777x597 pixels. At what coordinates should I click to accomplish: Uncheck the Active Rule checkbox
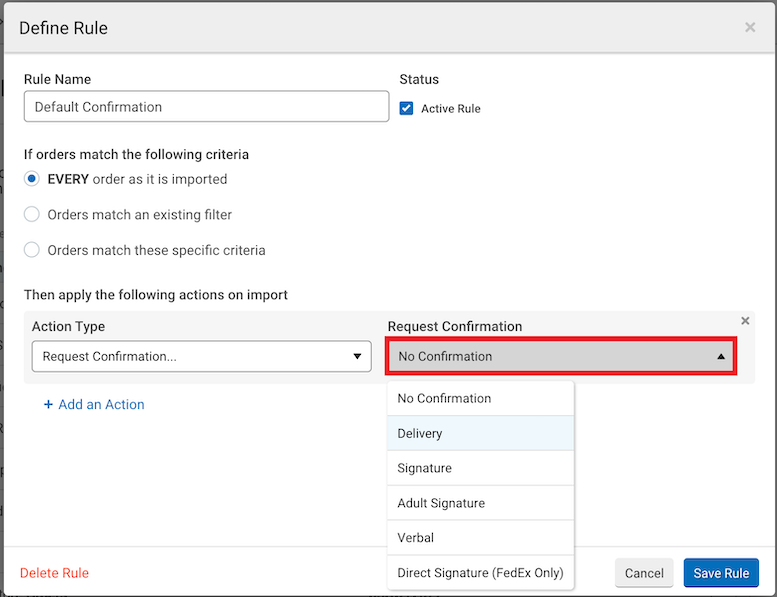tap(406, 108)
